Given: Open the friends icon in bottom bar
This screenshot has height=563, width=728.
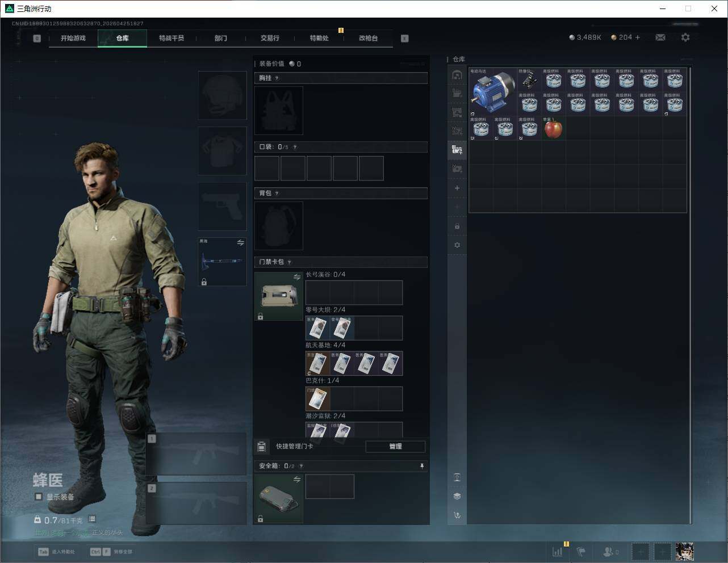Looking at the screenshot, I should click(610, 552).
